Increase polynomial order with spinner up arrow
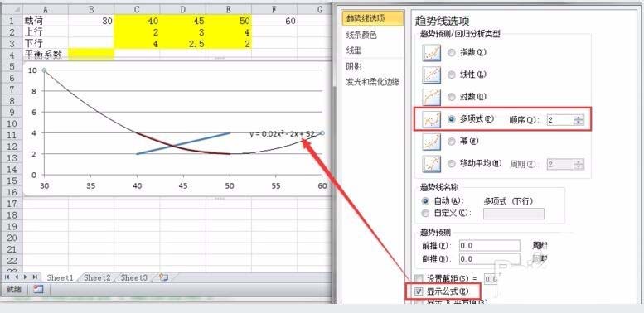 (x=579, y=117)
